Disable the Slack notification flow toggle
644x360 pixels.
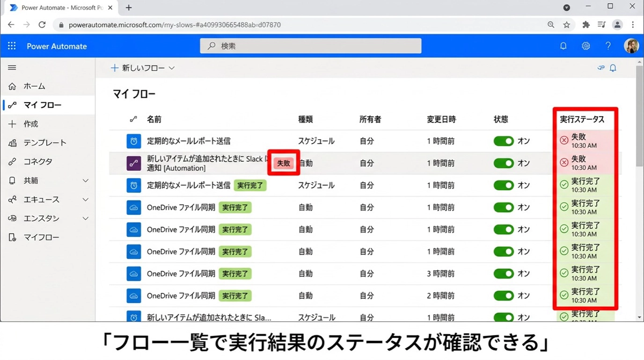(503, 163)
